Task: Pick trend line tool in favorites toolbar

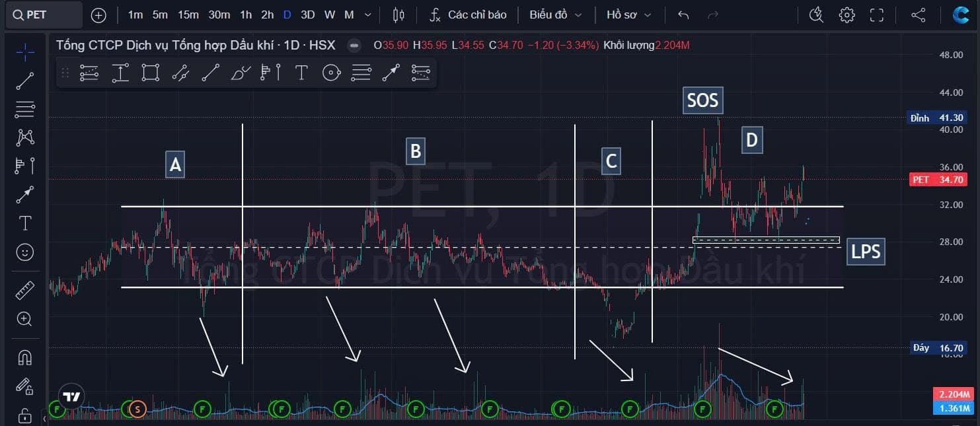Action: pyautogui.click(x=211, y=72)
